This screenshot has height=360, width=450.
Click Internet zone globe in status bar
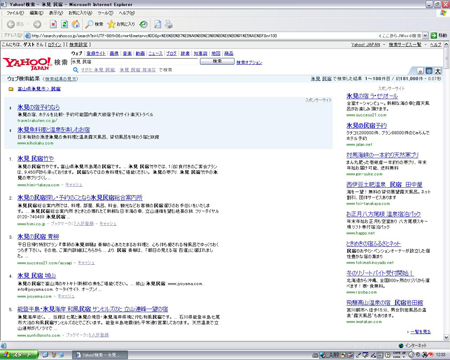[401, 345]
